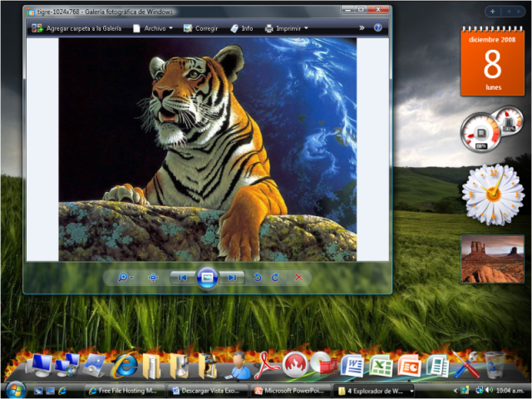Show hidden toolbar commands with the chevron

362,28
